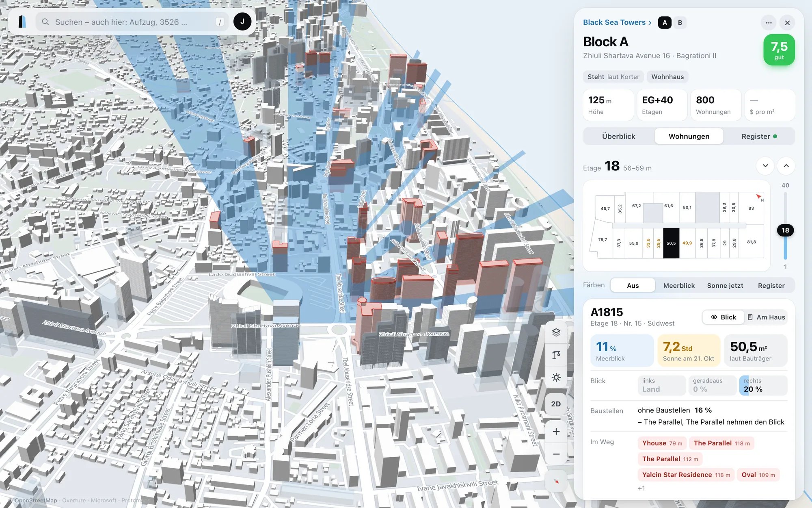Switch to the Am Haus mode

pos(766,317)
